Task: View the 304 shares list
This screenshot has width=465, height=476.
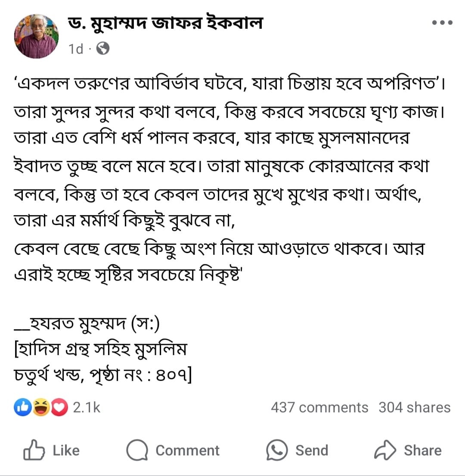Action: coord(414,408)
